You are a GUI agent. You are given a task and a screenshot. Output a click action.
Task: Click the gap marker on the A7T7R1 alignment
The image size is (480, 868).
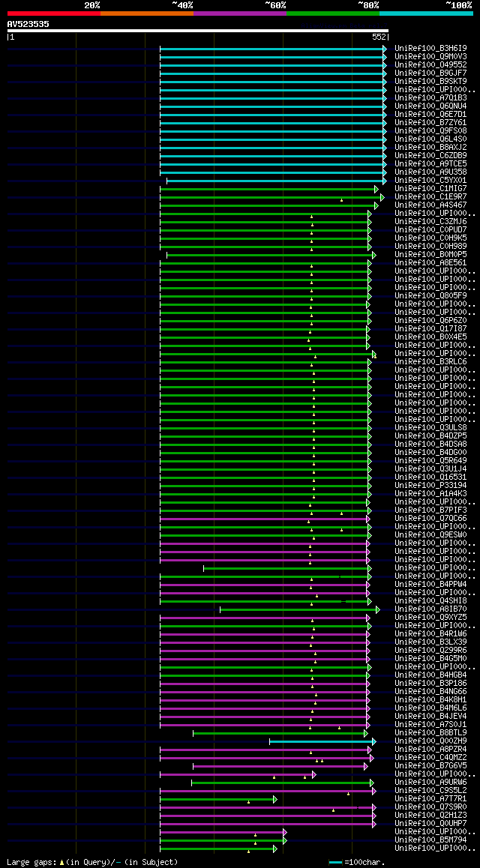click(248, 802)
